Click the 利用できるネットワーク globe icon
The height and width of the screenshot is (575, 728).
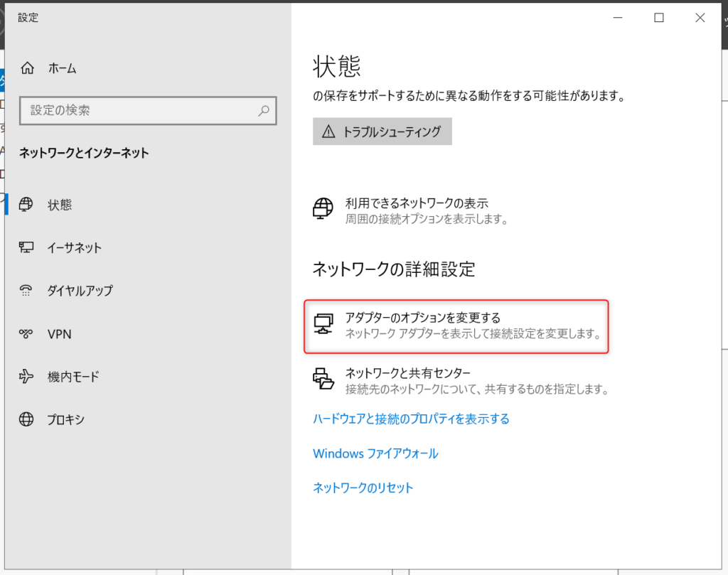click(x=323, y=210)
